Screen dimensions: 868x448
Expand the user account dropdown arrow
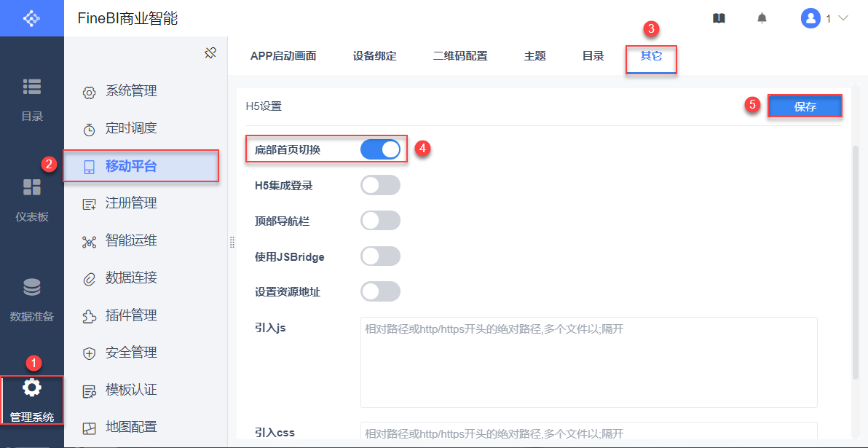click(x=844, y=18)
